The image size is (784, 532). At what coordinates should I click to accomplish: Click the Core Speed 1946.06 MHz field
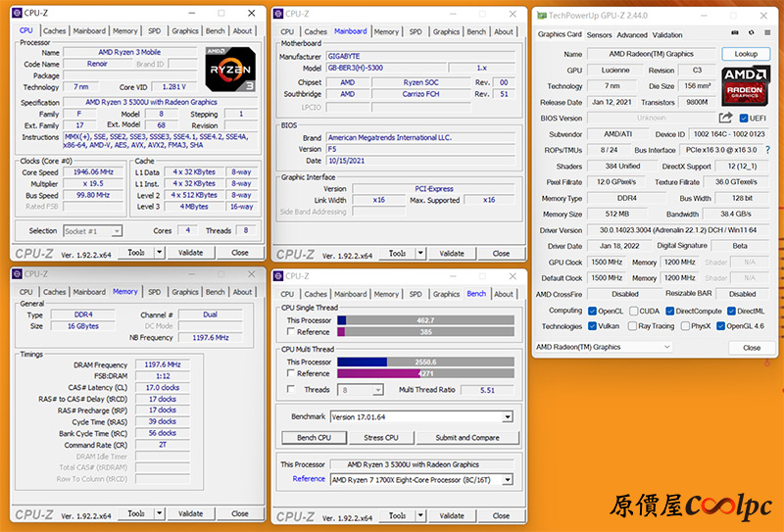coord(93,172)
